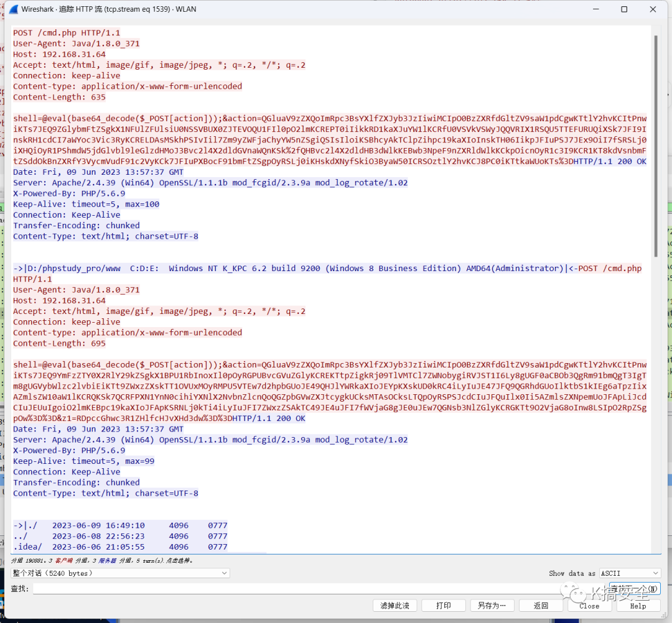Click the "../ 2023-06-08 22:56:23" listing row
This screenshot has width=672, height=623.
click(x=120, y=536)
